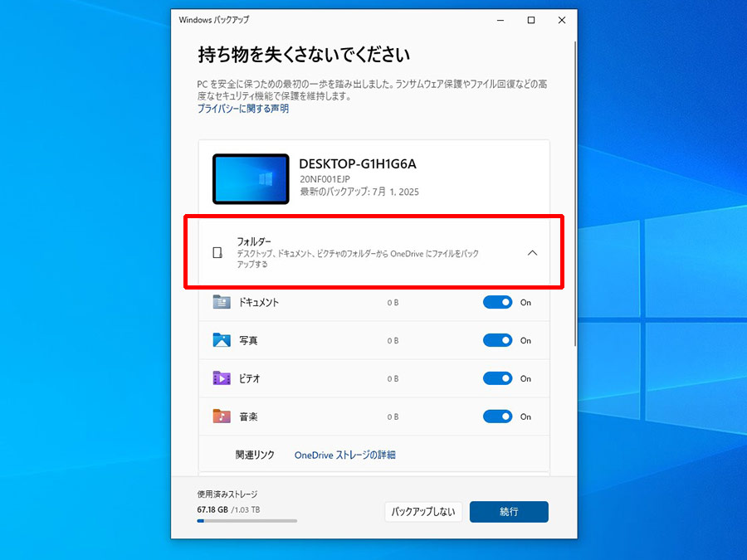
Task: Open the プライバシーに関する声明 link
Action: 243,109
